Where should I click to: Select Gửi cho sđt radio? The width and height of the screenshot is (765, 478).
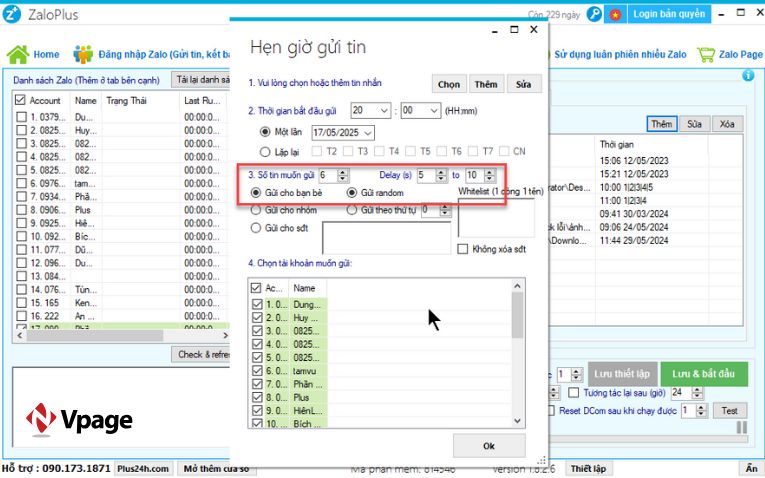click(x=256, y=228)
